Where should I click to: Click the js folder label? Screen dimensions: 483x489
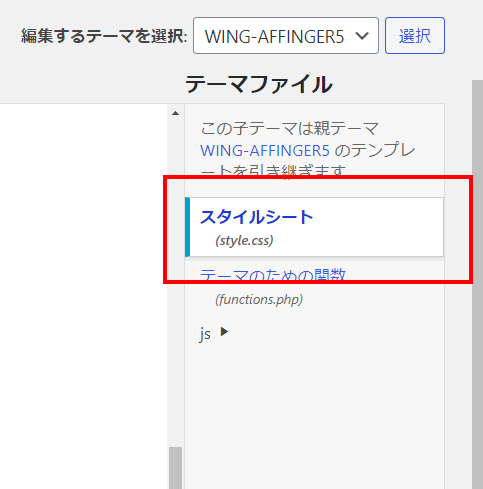[x=205, y=334]
